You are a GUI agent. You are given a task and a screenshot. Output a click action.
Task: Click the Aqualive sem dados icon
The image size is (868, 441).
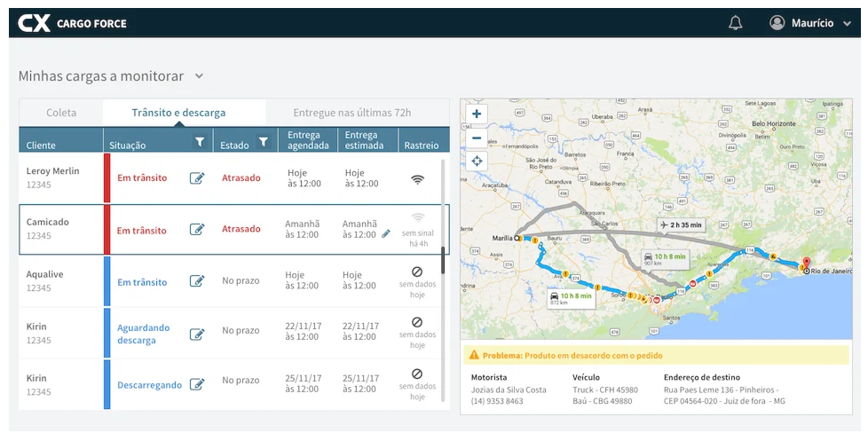417,272
